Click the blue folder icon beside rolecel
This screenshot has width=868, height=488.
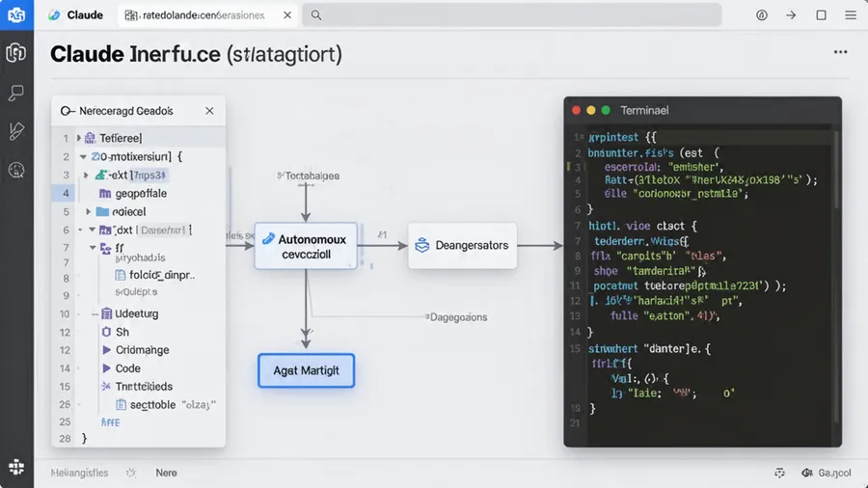pos(102,211)
